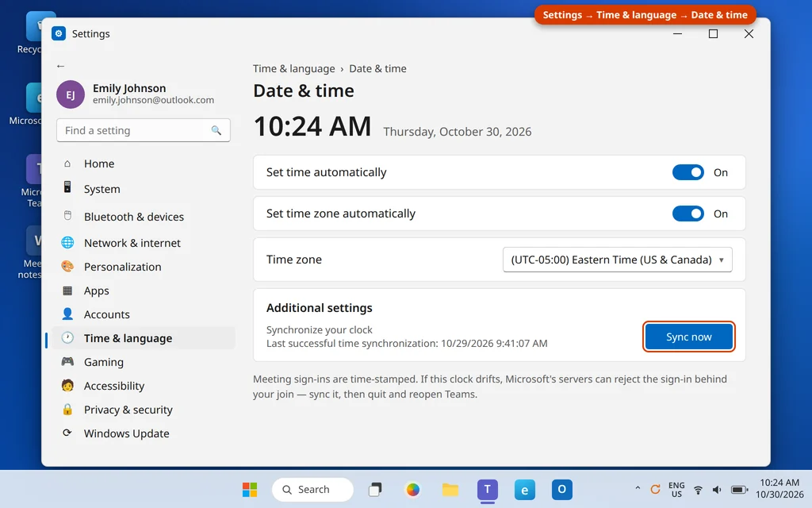This screenshot has height=508, width=812.
Task: Click the emily.johnson@outlook.com email text
Action: click(x=153, y=100)
